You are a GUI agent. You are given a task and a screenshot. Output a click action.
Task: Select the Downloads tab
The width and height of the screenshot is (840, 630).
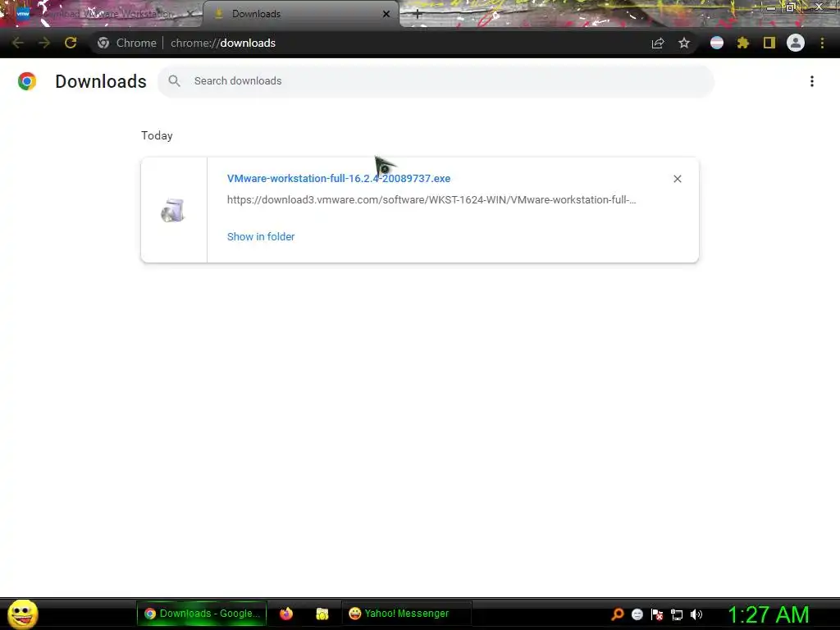pos(300,14)
